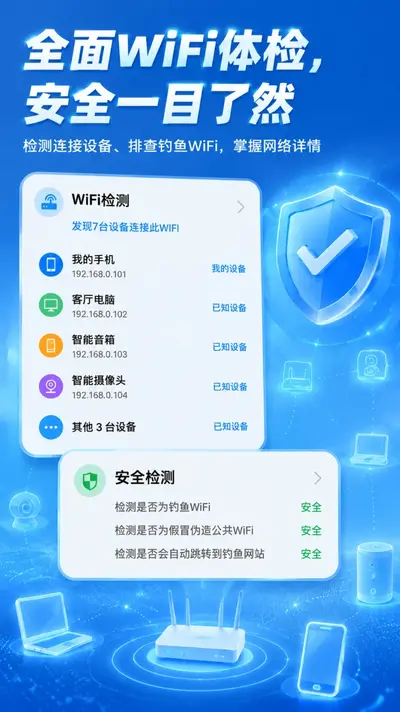Tap 已知设备 label next to 智能摄像头

click(x=231, y=387)
